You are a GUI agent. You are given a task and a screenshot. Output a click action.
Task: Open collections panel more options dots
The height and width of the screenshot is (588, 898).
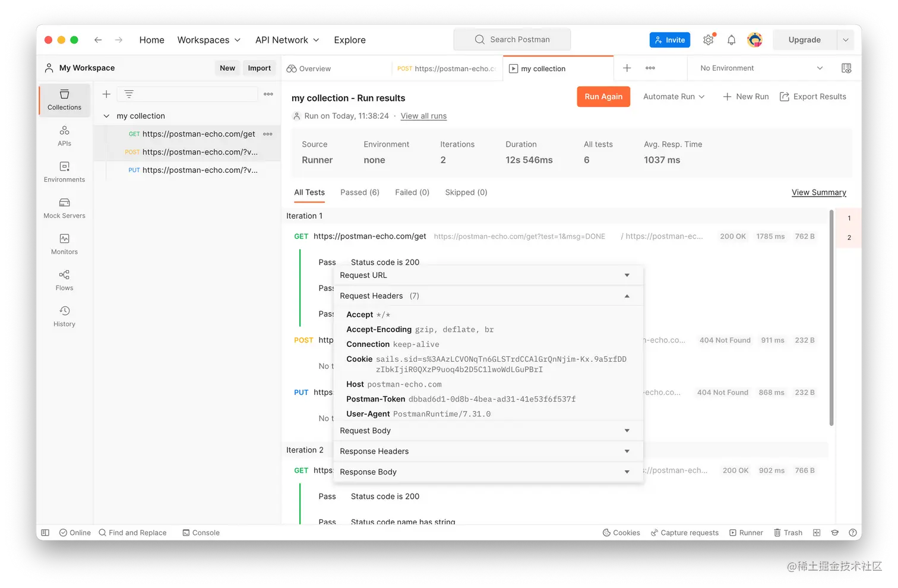268,94
